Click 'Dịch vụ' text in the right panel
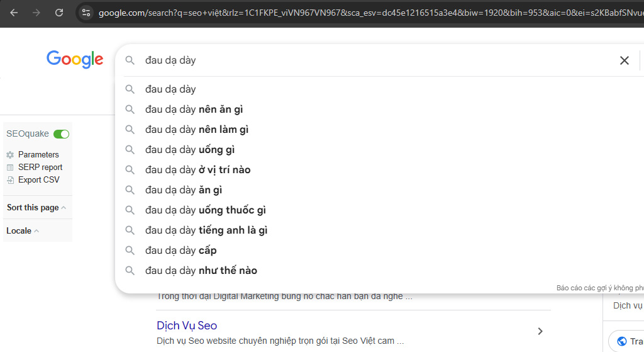The image size is (644, 352). pos(628,305)
